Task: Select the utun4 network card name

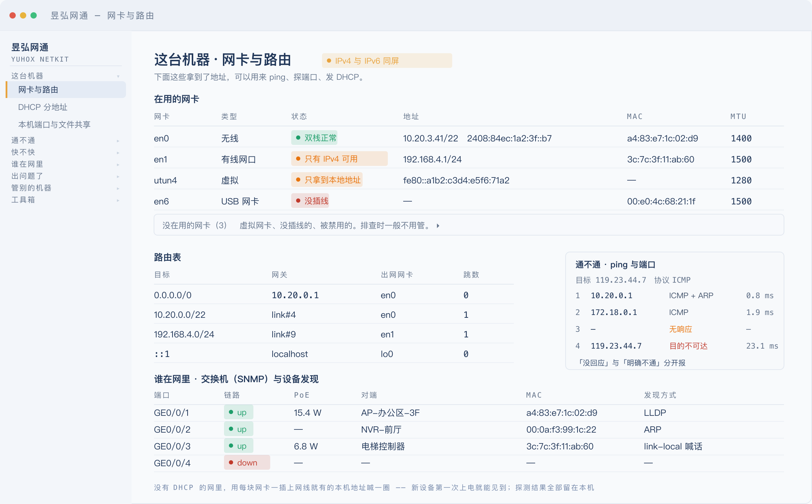Action: 165,181
